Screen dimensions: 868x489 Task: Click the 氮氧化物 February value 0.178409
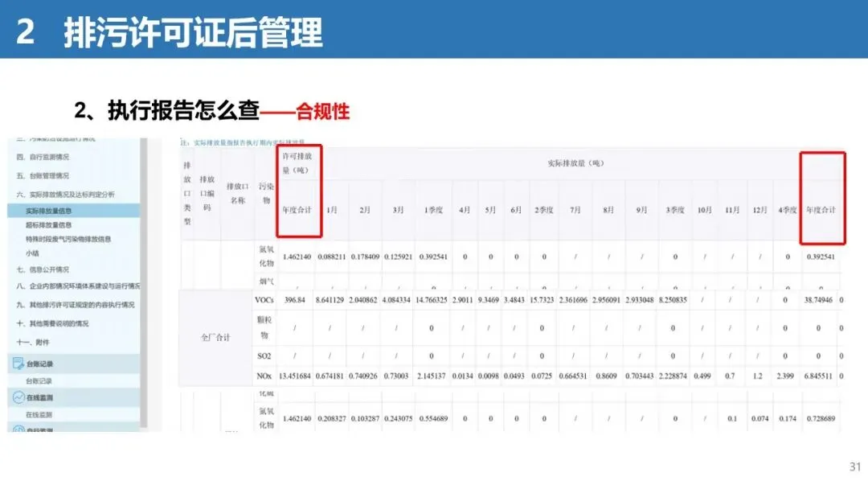click(x=365, y=257)
